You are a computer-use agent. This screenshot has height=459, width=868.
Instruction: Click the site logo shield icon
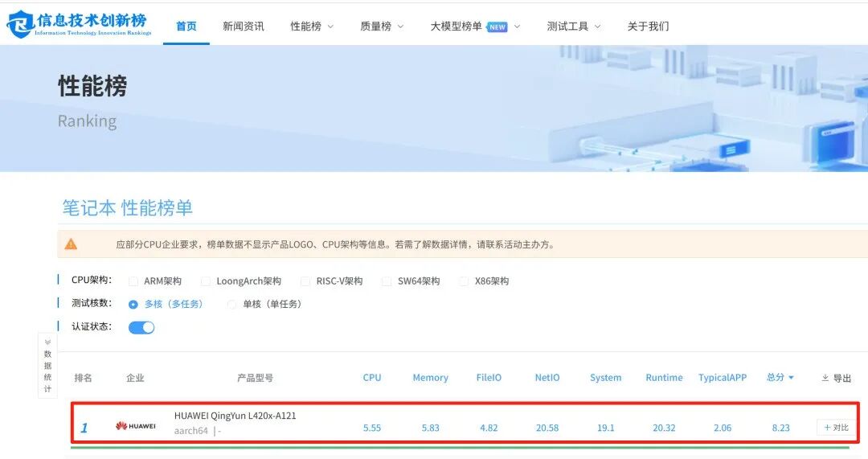point(20,24)
